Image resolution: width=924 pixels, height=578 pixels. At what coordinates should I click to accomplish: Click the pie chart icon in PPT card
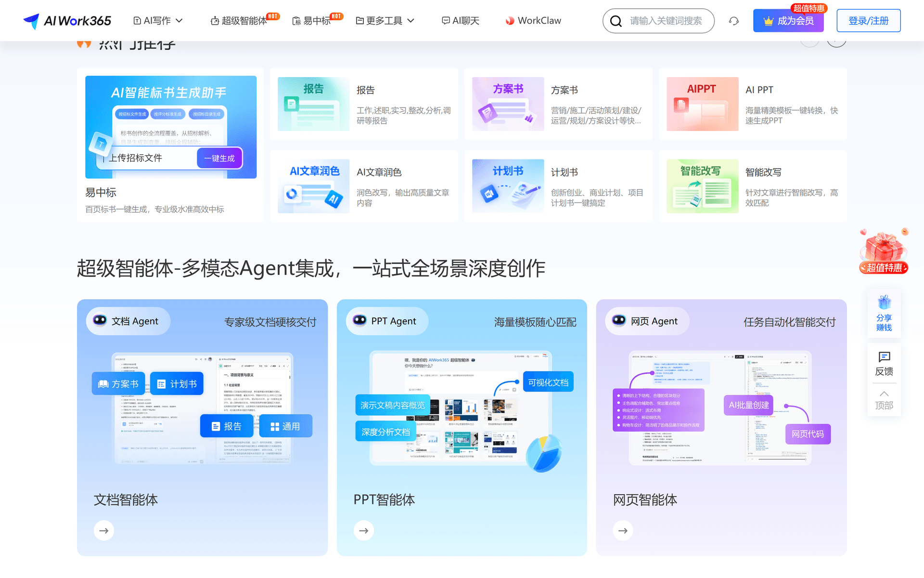[544, 453]
